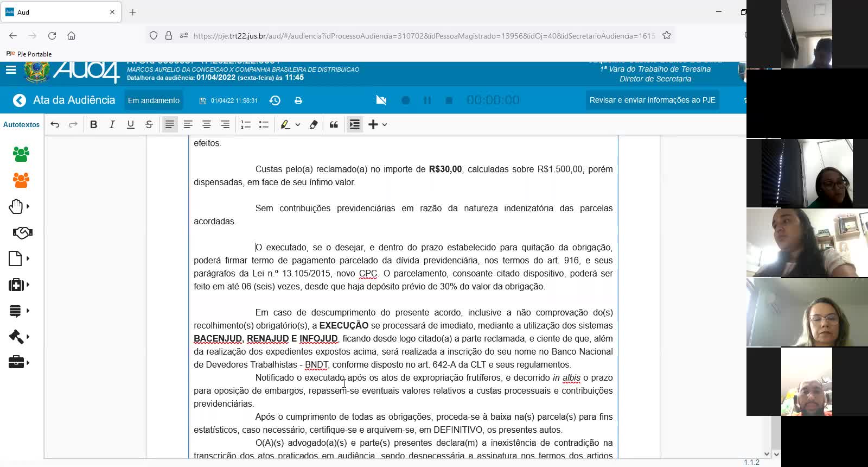The image size is (868, 467).
Task: Center the paragraph text
Action: [207, 124]
